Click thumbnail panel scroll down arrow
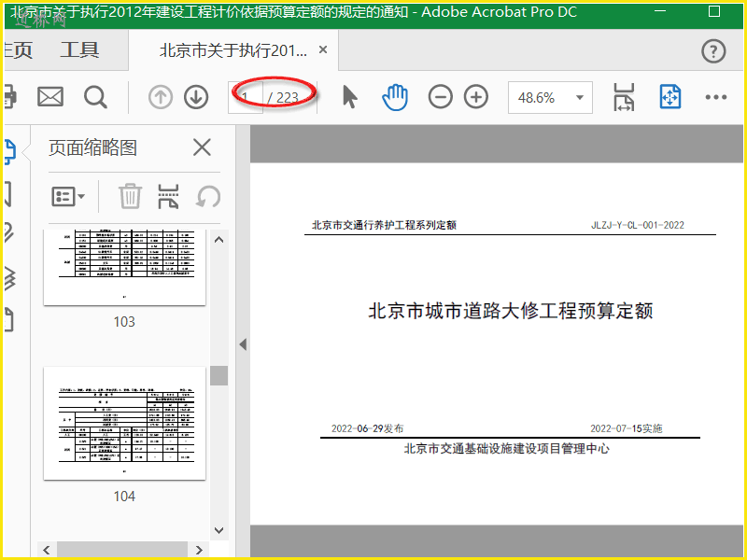Viewport: 747px width, 560px height. point(219,530)
